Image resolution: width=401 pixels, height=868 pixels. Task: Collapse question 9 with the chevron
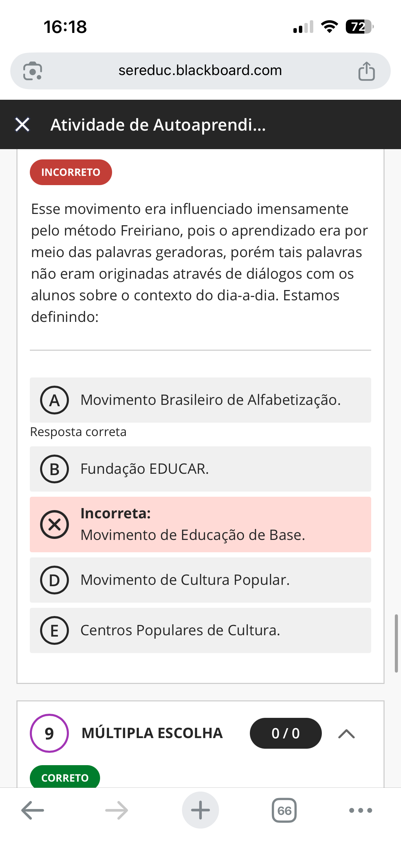347,734
